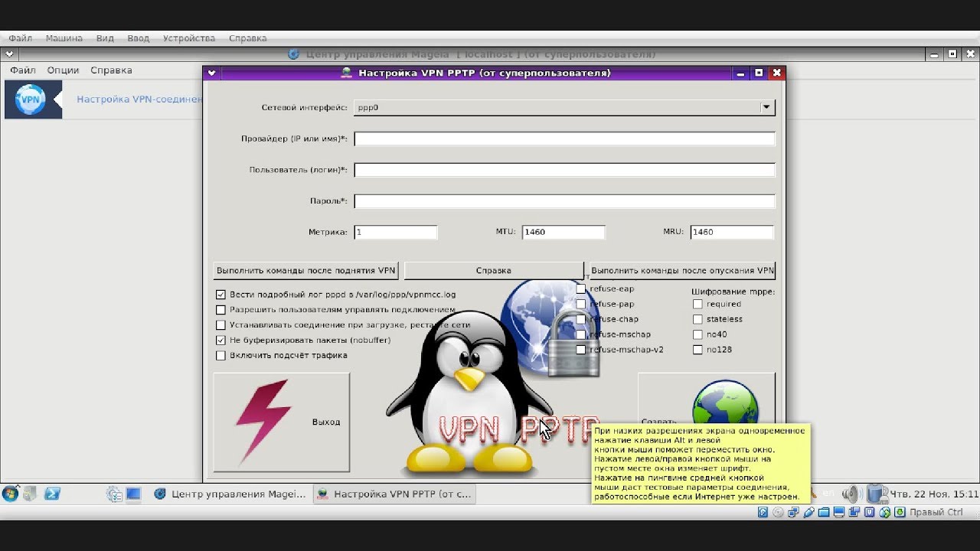Check the refuse-pap option

coord(581,304)
